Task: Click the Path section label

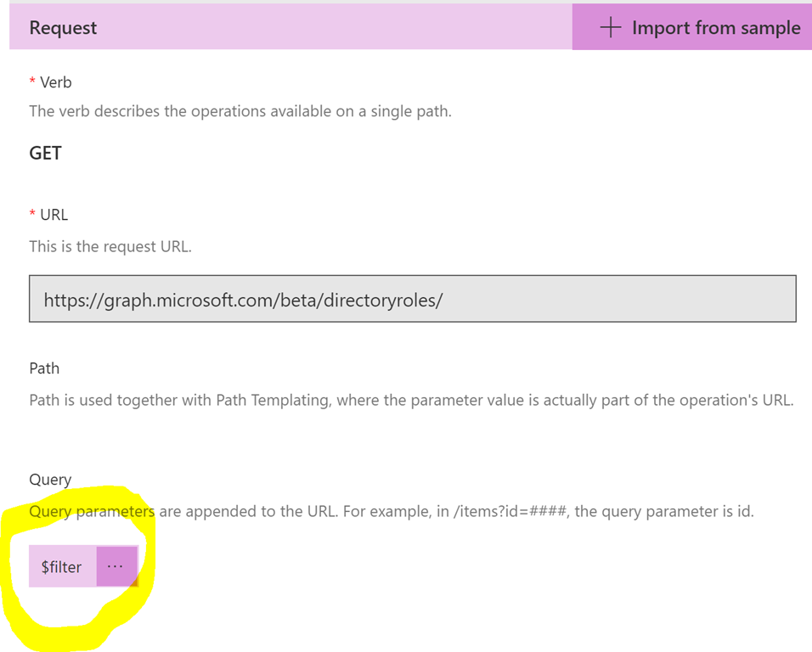Action: 44,368
